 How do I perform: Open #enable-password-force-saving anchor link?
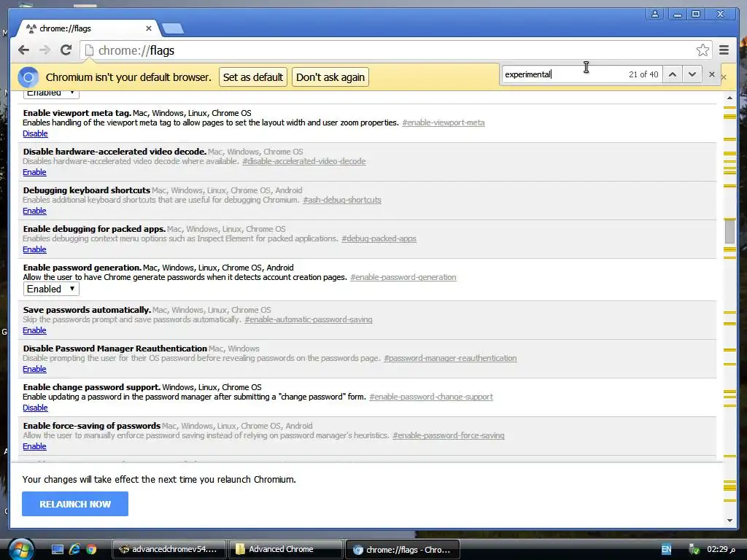[x=449, y=435]
